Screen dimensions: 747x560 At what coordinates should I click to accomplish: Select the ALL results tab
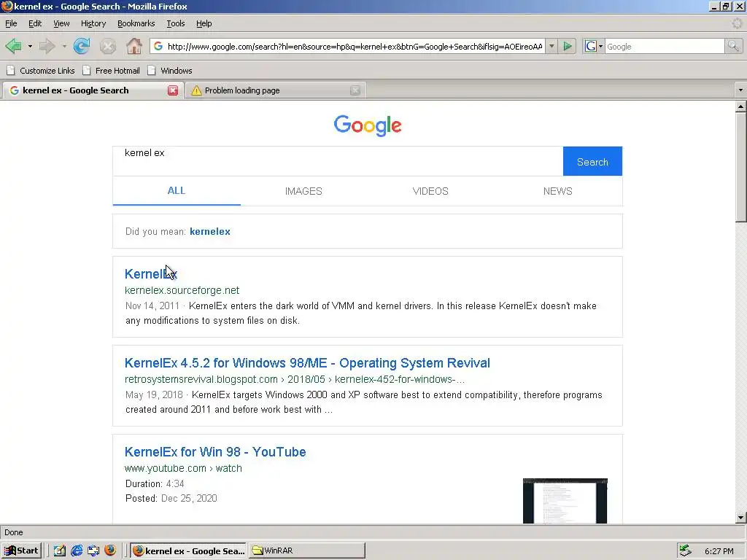177,191
